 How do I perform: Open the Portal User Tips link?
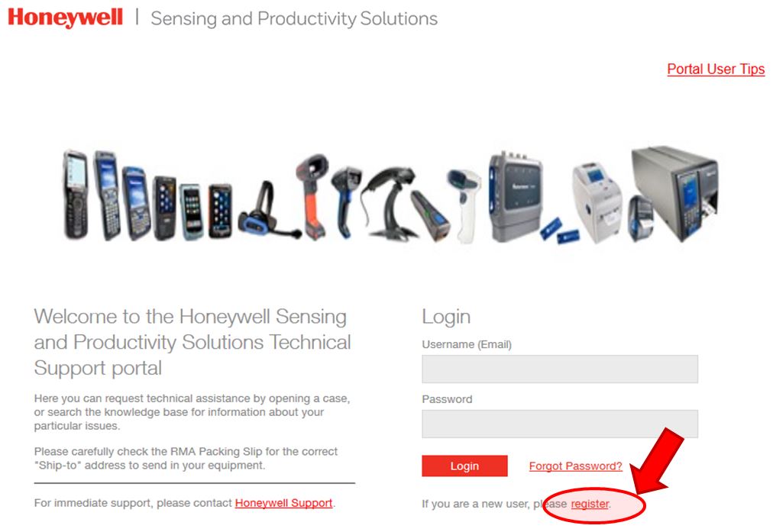pos(716,69)
